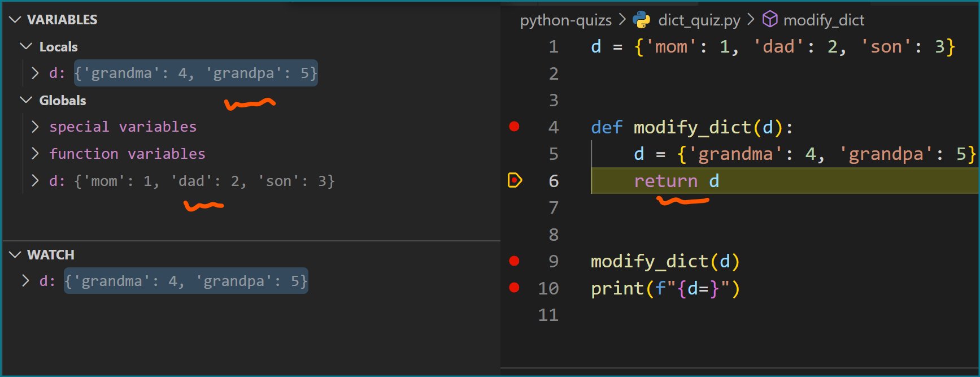This screenshot has width=980, height=377.
Task: Select Globals scope label
Action: pos(63,101)
